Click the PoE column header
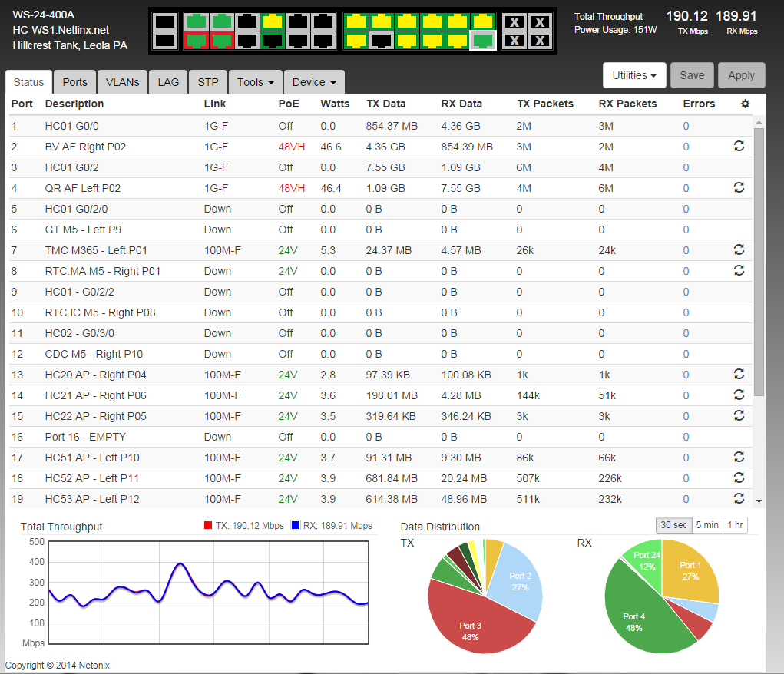 [x=289, y=104]
